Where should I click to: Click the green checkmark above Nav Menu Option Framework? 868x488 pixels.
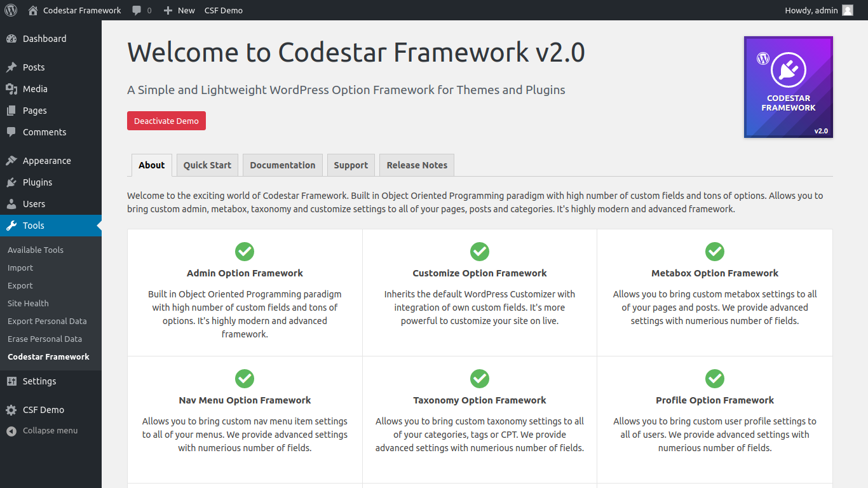(245, 379)
